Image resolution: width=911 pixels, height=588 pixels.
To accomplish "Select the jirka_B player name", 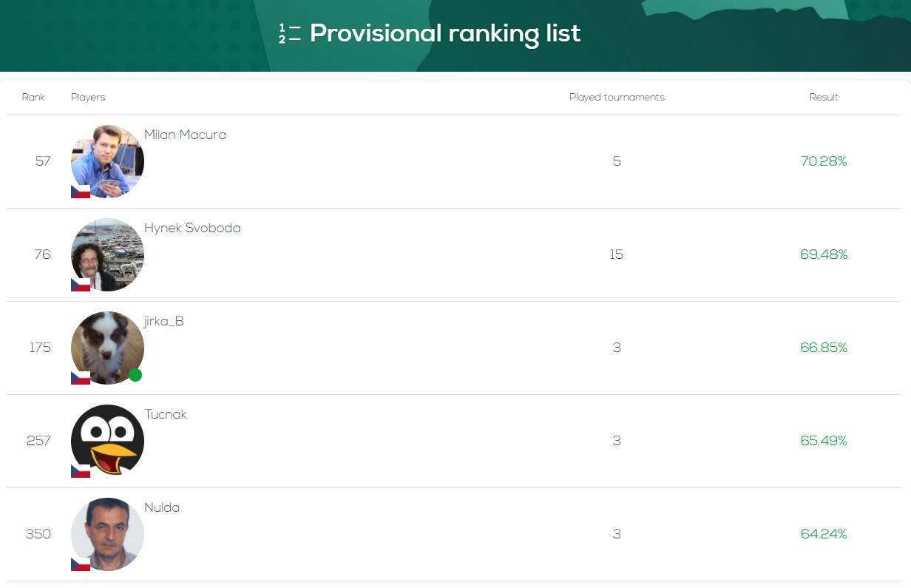I will click(164, 321).
